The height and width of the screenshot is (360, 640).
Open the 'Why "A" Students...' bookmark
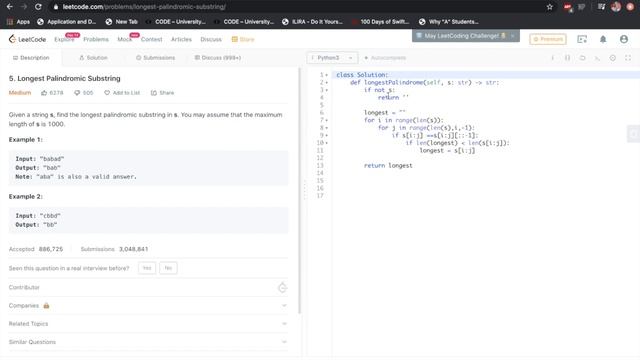point(449,22)
